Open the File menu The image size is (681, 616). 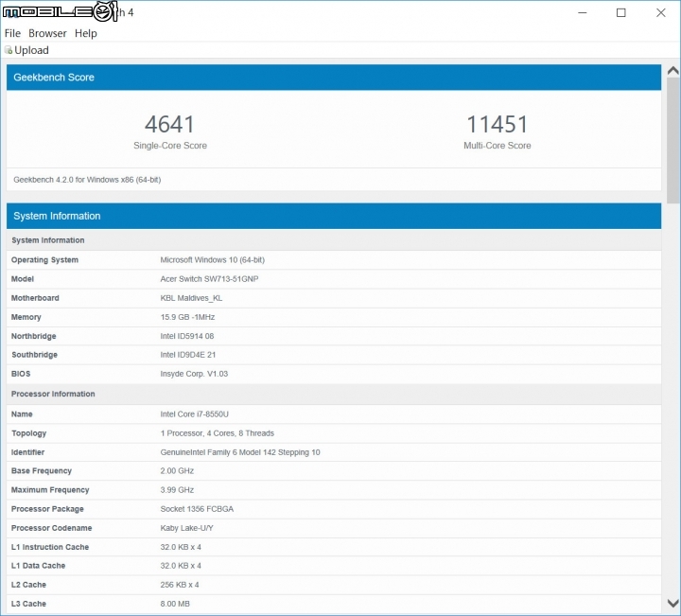click(x=12, y=33)
